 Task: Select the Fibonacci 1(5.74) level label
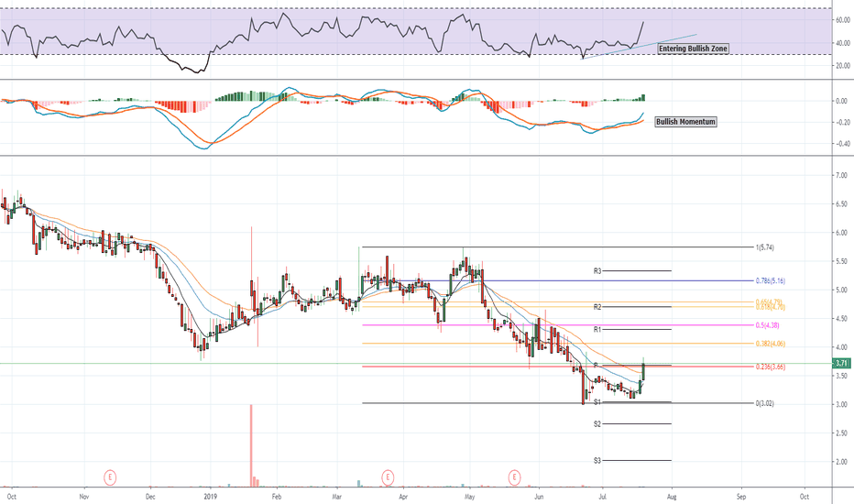(x=765, y=247)
